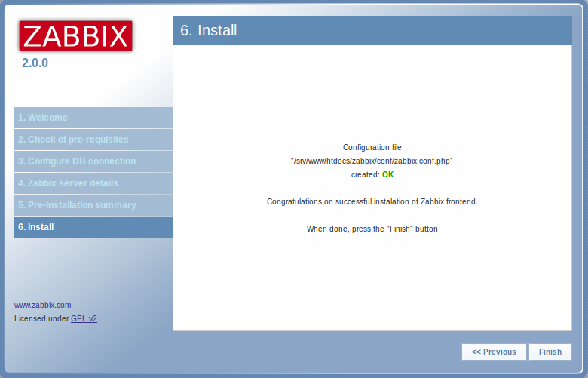Screen dimensions: 588x378
Task: Click the Finish button
Action: [550, 352]
